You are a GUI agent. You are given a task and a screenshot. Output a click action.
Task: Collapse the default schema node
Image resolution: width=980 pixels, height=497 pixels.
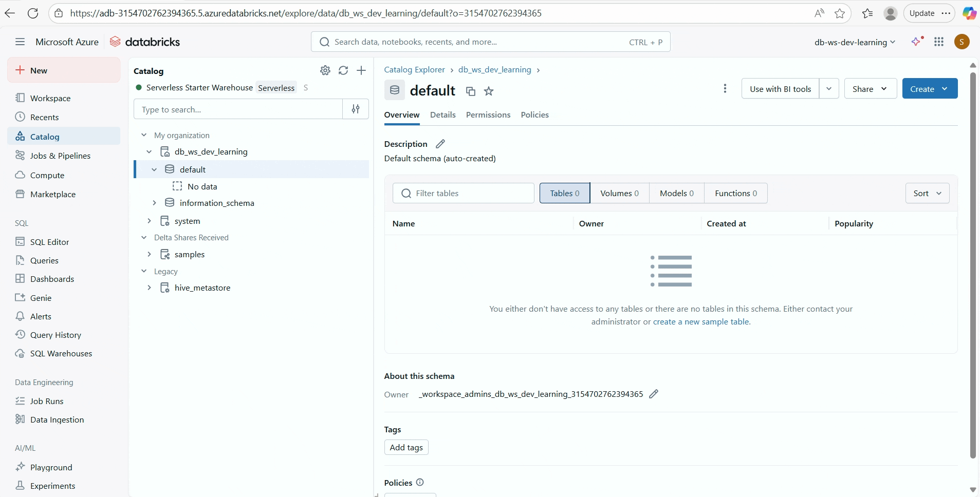[x=154, y=169]
